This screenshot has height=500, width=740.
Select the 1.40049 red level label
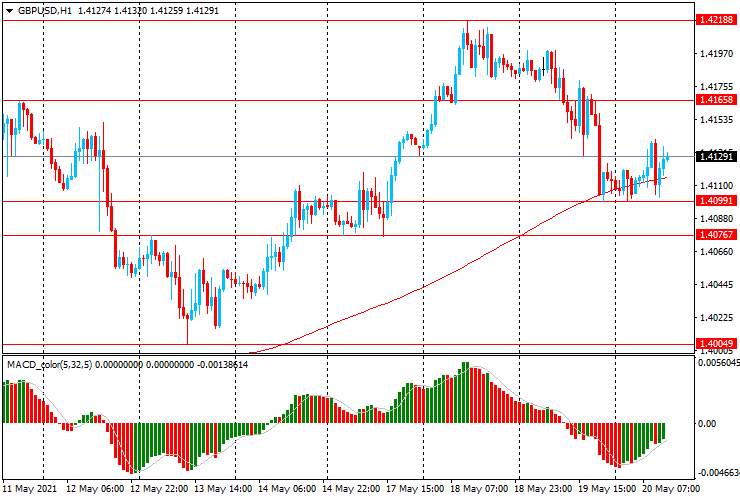[716, 344]
